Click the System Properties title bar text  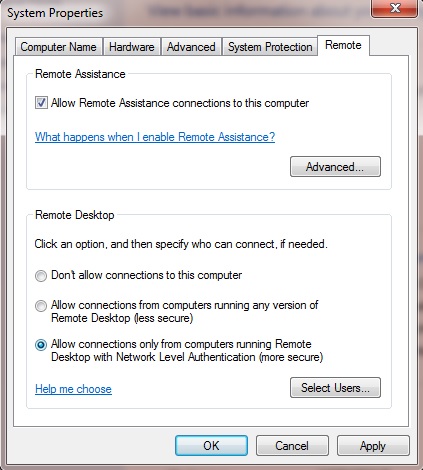click(55, 13)
